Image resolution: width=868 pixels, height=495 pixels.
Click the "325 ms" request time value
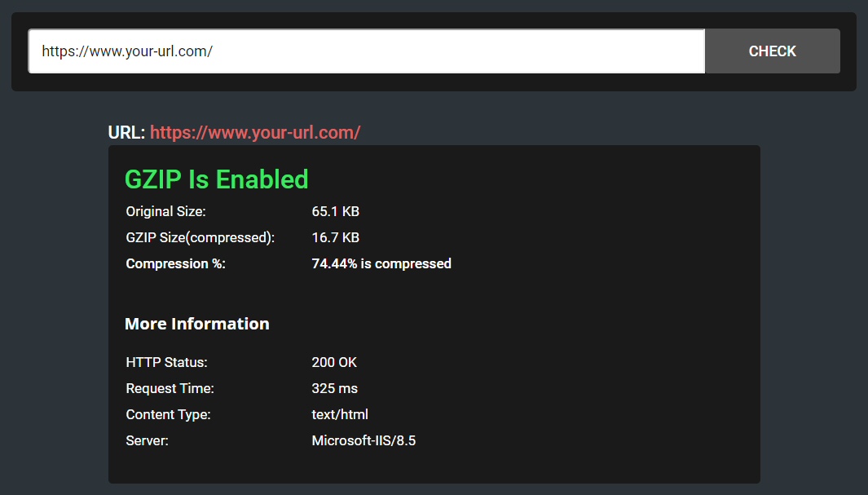[334, 389]
